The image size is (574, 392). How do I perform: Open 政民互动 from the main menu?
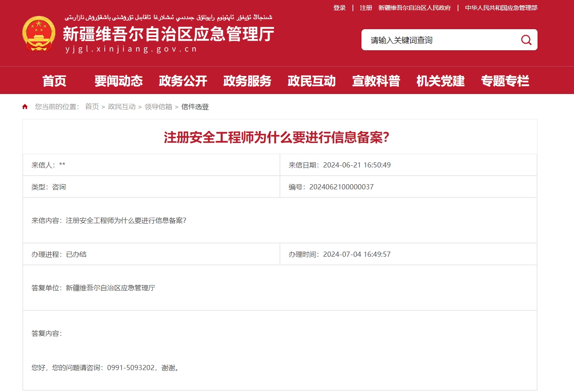click(312, 81)
